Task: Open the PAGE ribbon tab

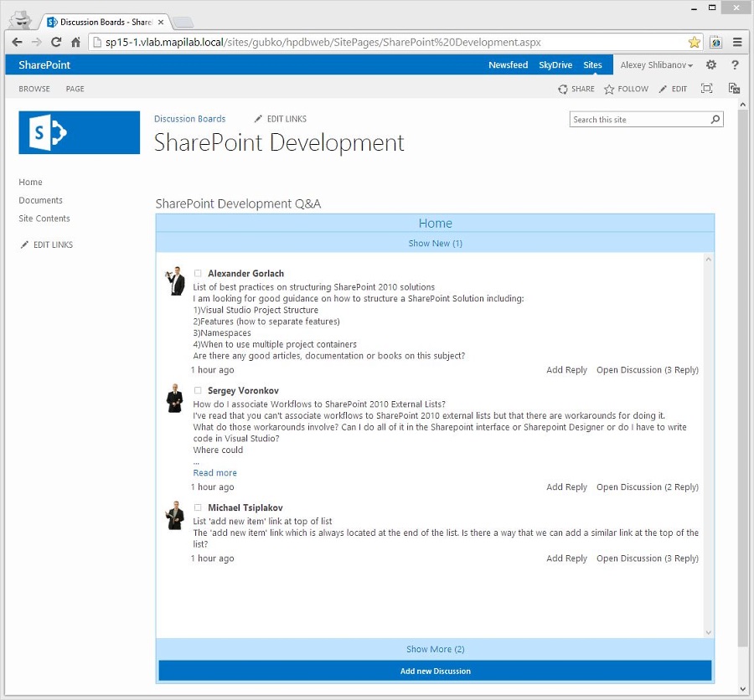Action: (x=75, y=89)
